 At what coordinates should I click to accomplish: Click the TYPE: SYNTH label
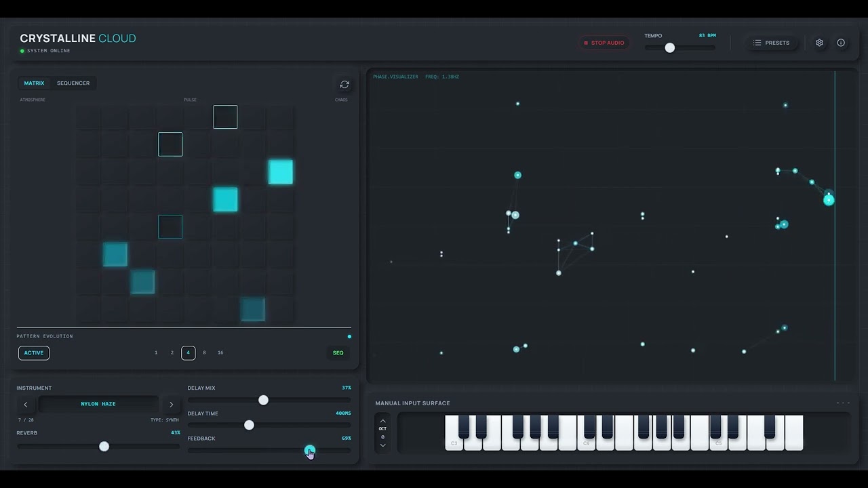(165, 420)
